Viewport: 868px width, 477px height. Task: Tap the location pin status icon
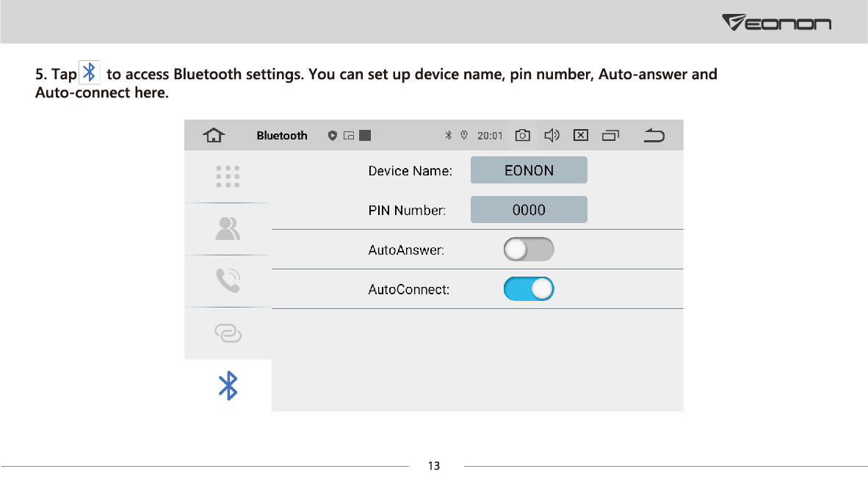[x=464, y=135]
